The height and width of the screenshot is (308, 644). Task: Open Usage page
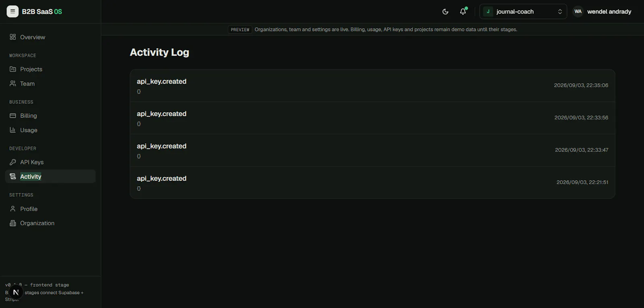[x=50, y=130]
